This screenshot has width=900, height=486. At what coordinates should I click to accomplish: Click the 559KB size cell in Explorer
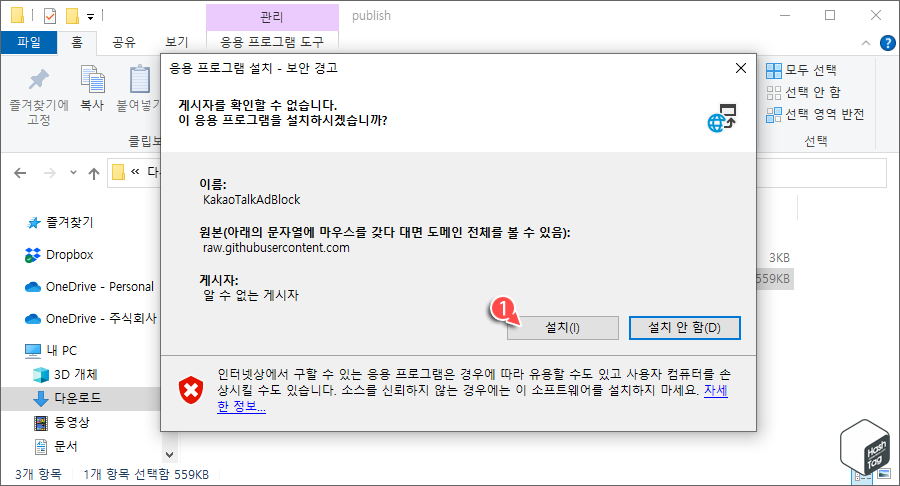[x=773, y=279]
